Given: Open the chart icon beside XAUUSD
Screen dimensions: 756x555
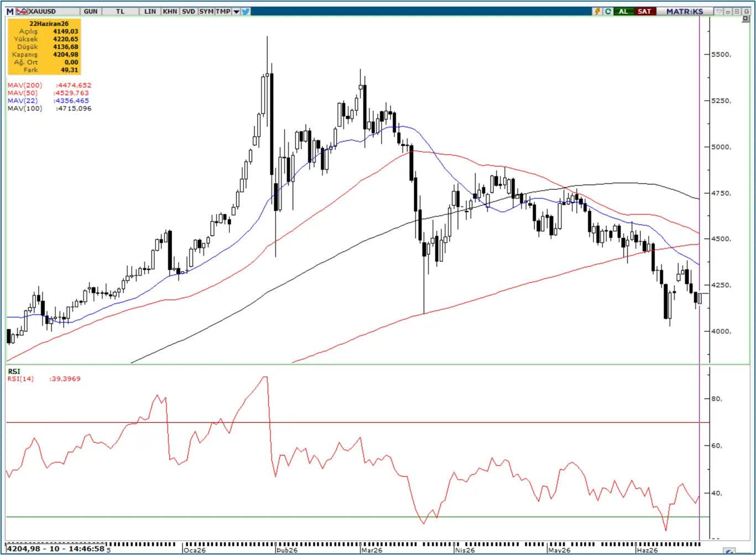Looking at the screenshot, I should pos(22,11).
